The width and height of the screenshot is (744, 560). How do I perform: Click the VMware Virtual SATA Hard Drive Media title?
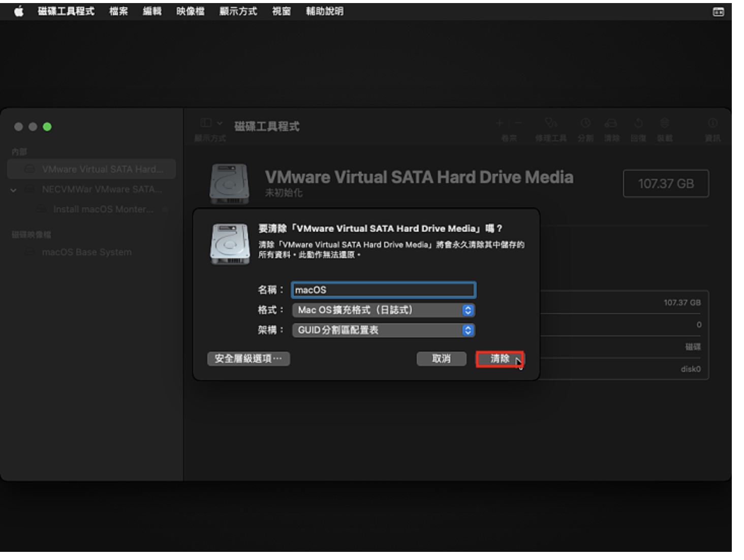click(419, 177)
